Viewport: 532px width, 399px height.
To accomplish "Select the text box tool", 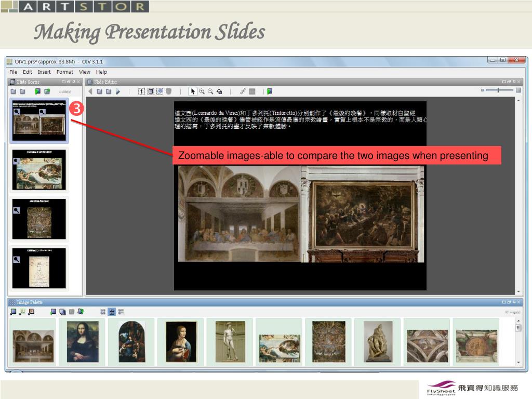I will pyautogui.click(x=141, y=91).
